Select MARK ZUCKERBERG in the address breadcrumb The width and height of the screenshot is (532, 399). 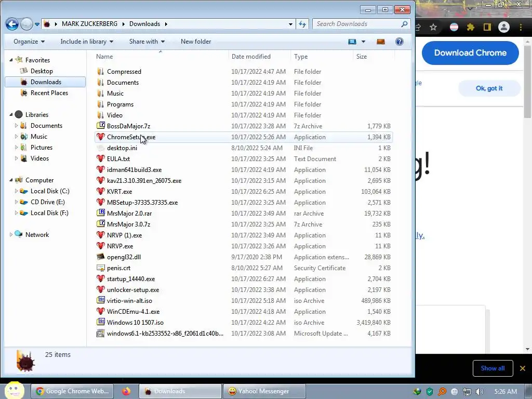(x=89, y=24)
